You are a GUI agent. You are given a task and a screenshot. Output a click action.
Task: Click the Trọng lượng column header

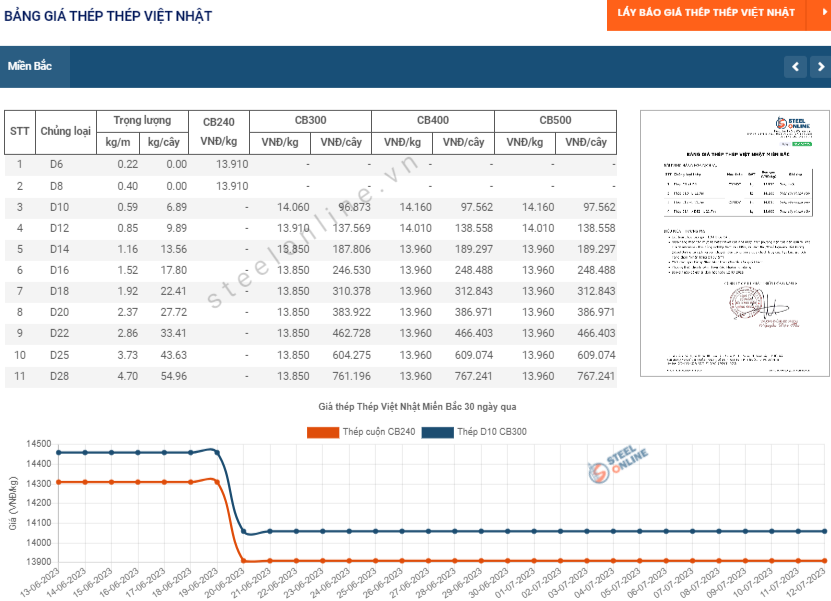click(x=142, y=121)
